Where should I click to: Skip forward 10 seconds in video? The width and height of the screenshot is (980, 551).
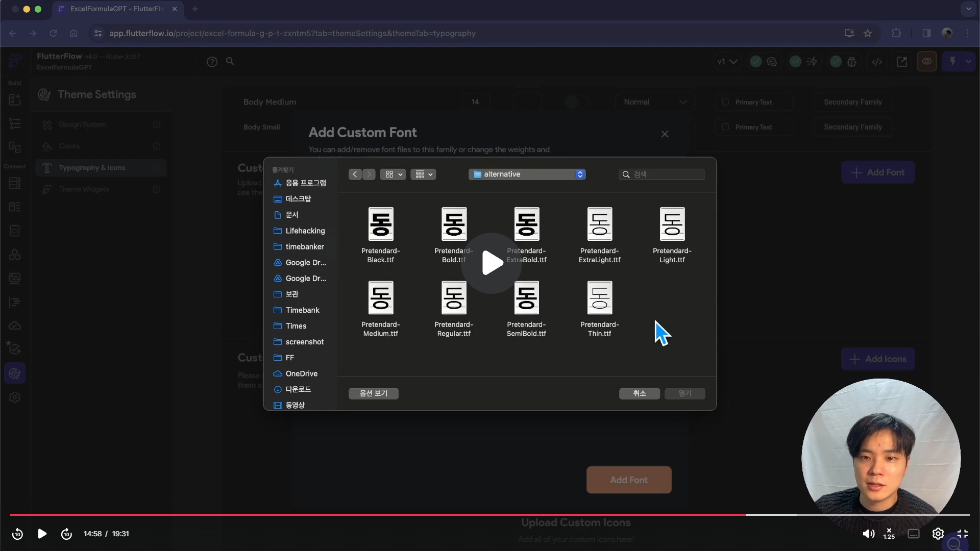[x=66, y=534]
